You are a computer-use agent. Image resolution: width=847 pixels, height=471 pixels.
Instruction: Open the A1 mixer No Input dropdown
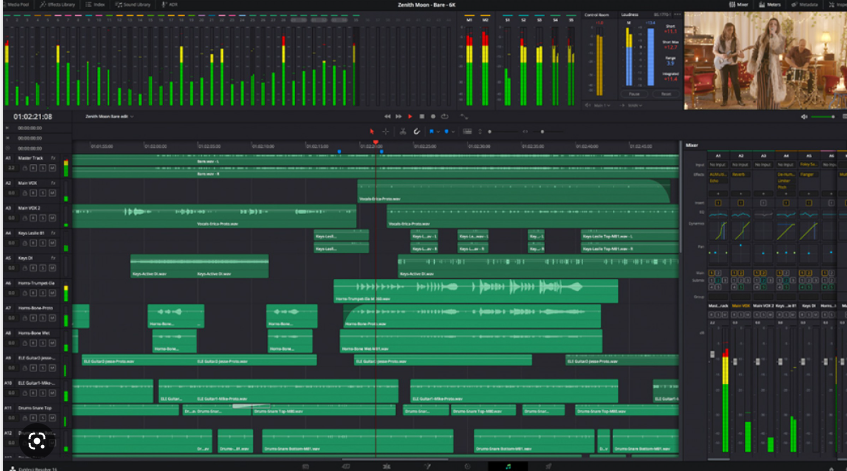718,165
